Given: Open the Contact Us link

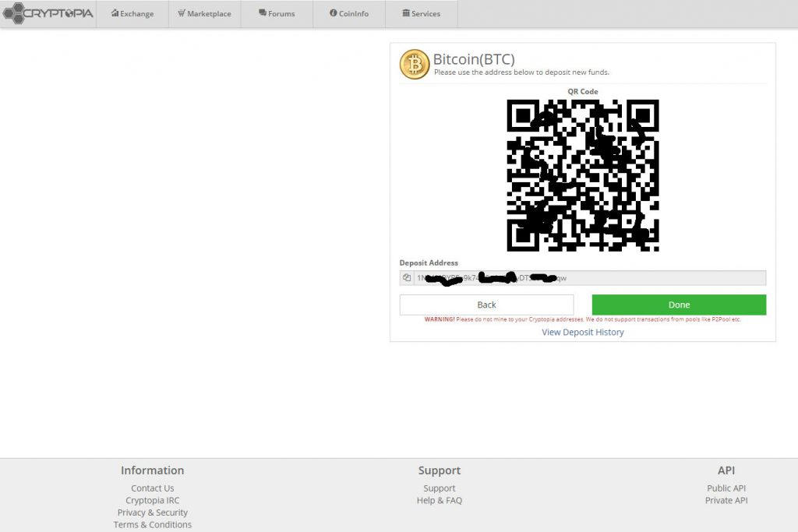Looking at the screenshot, I should point(153,488).
